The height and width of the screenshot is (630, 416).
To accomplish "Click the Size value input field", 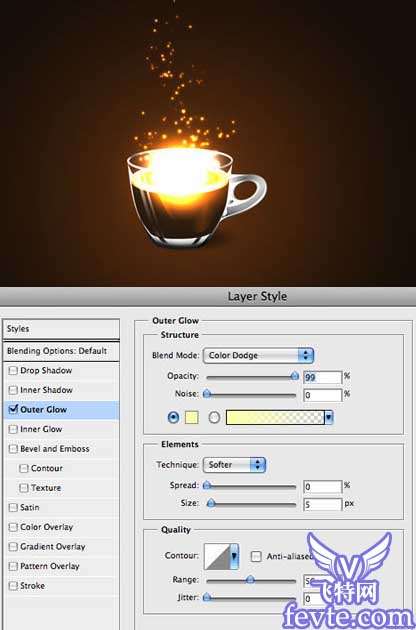I will pos(323,504).
